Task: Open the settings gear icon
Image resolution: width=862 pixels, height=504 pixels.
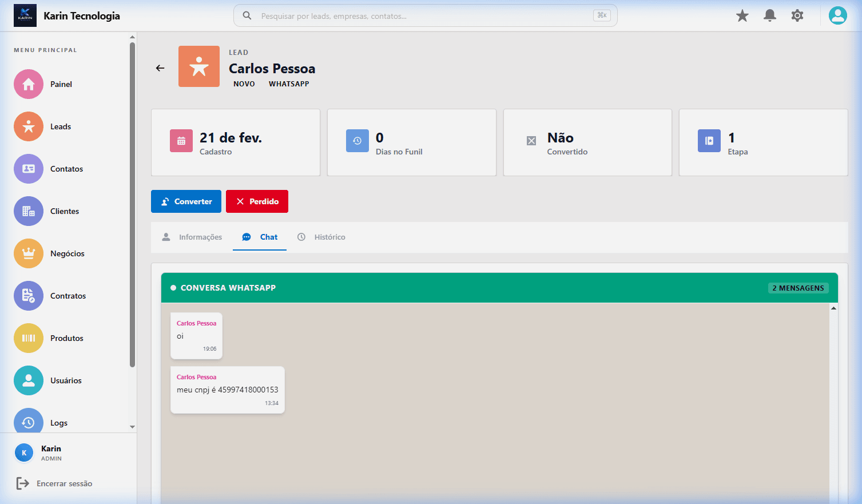Action: (x=797, y=15)
